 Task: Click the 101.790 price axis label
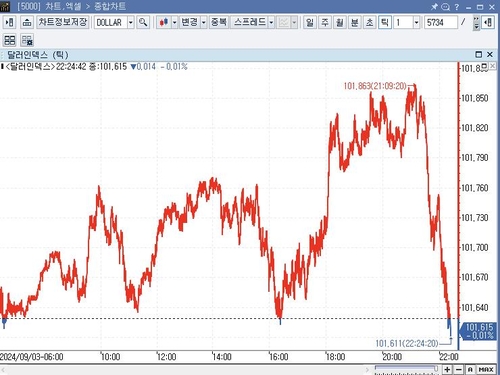(474, 158)
